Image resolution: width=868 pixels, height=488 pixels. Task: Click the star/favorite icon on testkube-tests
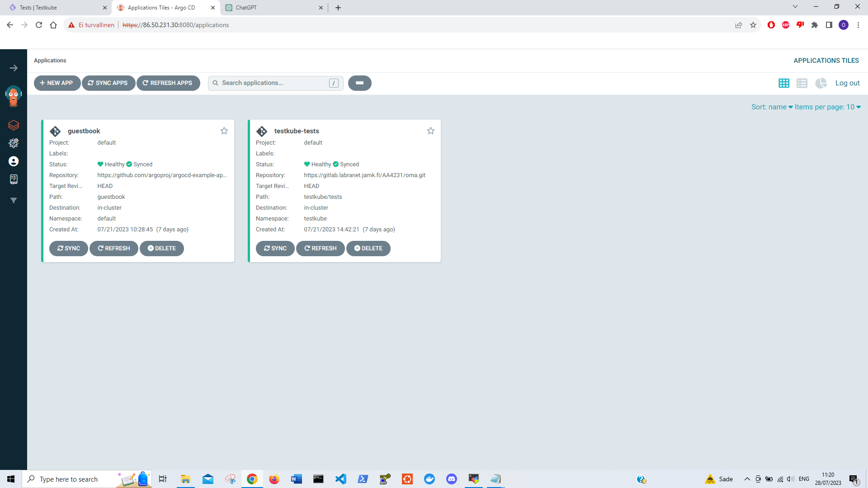click(430, 131)
